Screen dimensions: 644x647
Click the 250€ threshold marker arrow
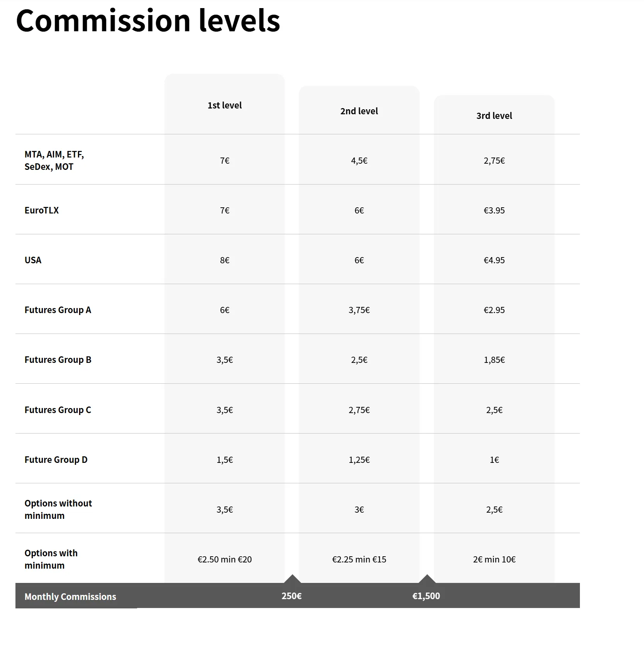[x=292, y=579]
